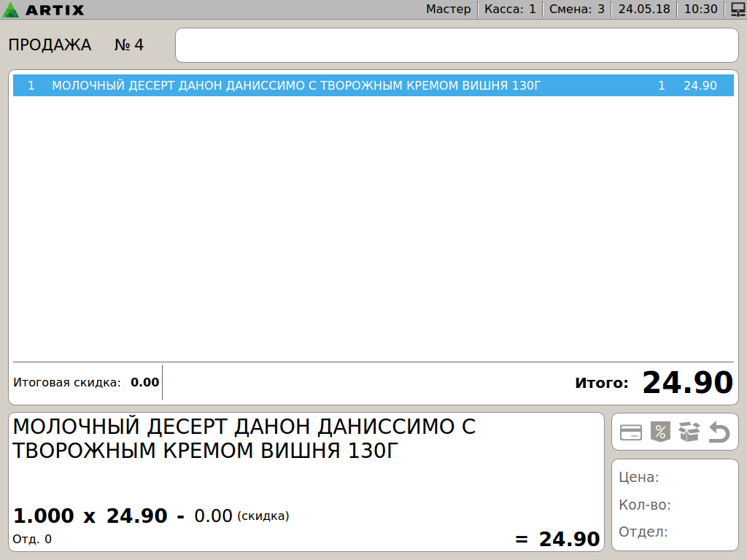Click the empty input field at top

457,45
